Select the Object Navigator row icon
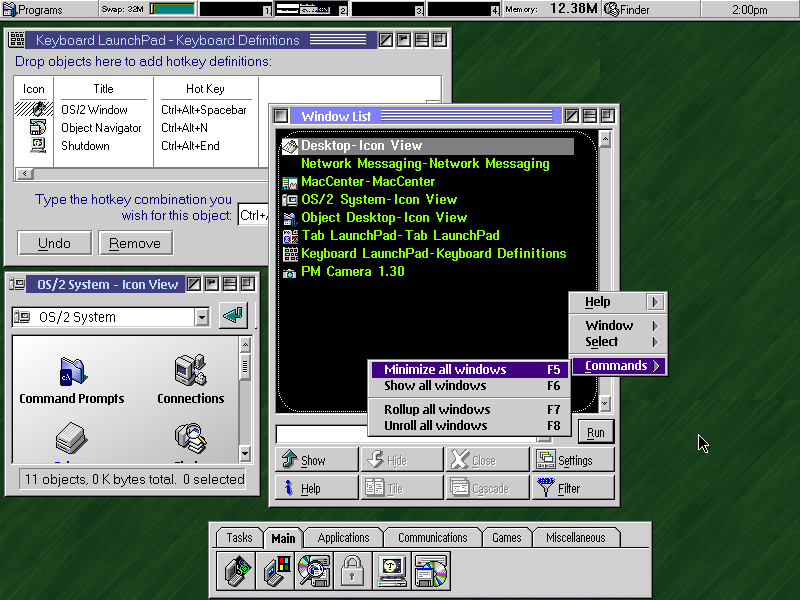The image size is (800, 600). click(38, 127)
